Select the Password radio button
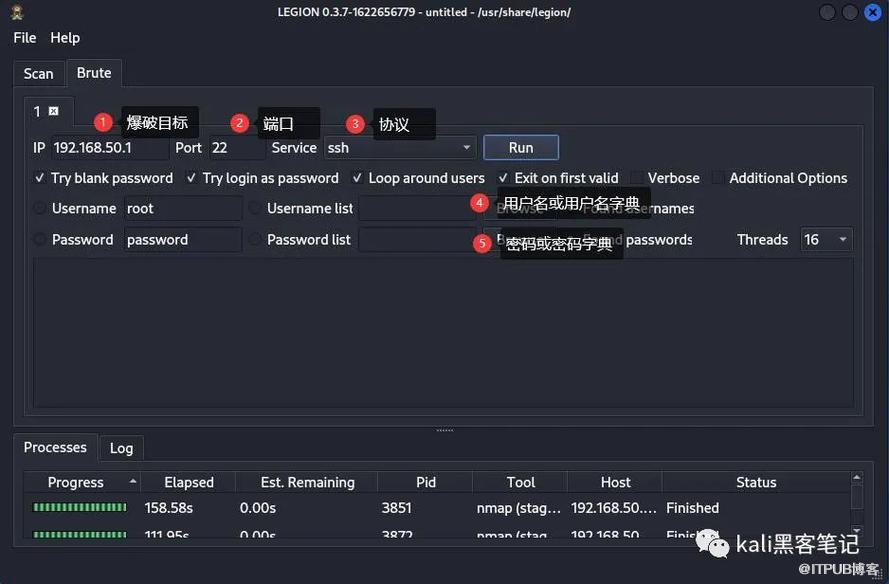This screenshot has width=889, height=584. point(40,239)
